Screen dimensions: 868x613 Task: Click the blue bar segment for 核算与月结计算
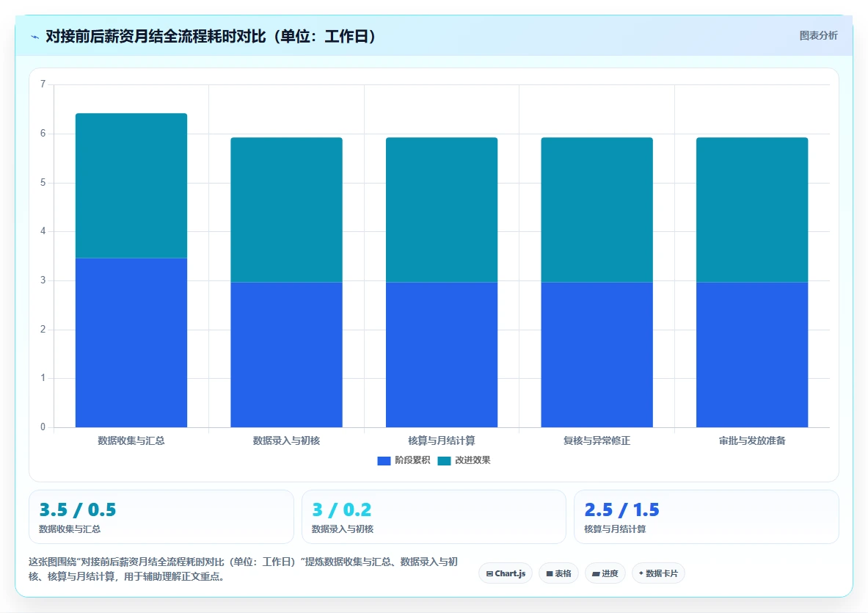[442, 355]
